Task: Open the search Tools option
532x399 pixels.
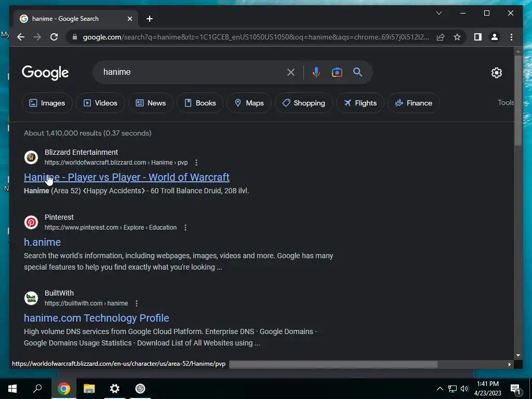Action: pyautogui.click(x=506, y=102)
